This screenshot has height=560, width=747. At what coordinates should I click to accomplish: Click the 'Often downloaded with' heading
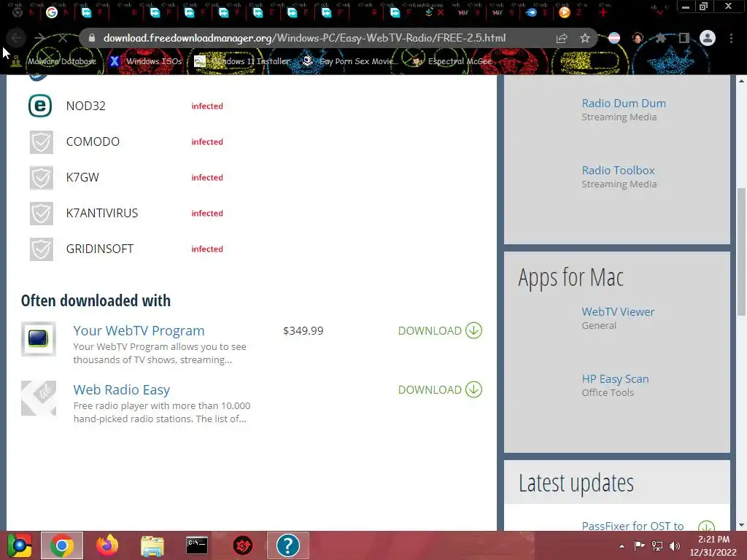[96, 301]
